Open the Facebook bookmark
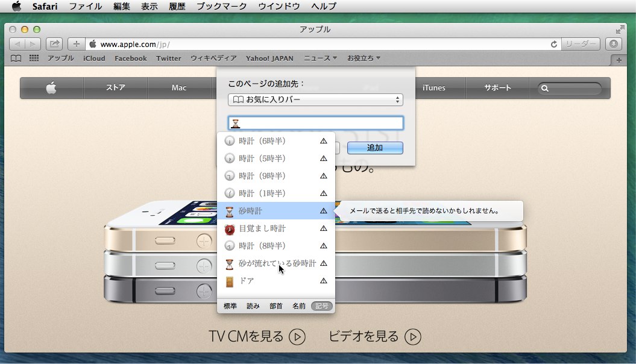Viewport: 636px width, 364px height. coord(131,58)
